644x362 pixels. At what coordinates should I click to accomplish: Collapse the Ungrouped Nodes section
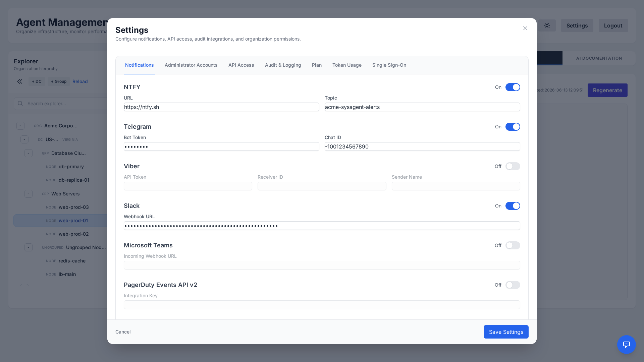point(29,247)
